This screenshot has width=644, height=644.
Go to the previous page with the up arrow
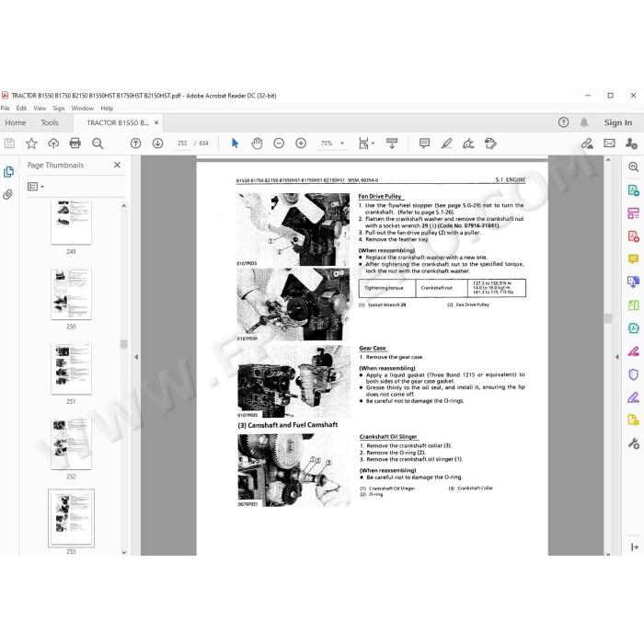point(135,144)
